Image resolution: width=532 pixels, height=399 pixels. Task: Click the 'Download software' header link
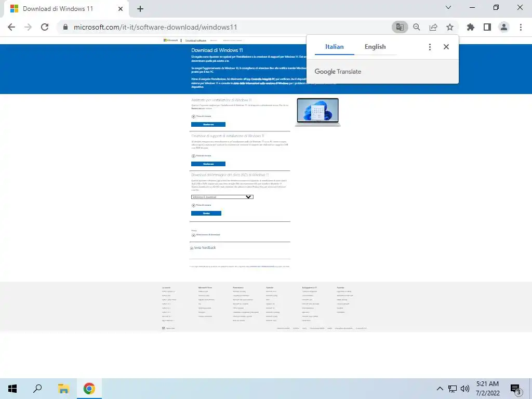click(x=195, y=41)
